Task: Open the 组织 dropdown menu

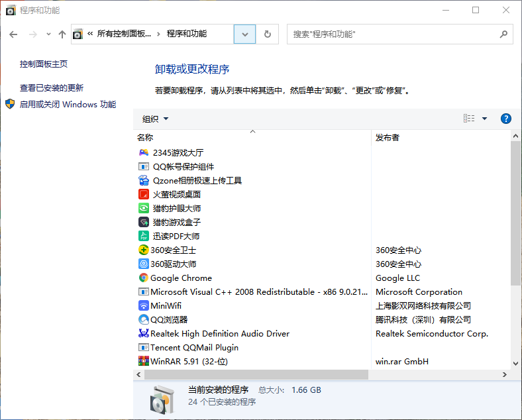Action: [x=156, y=119]
